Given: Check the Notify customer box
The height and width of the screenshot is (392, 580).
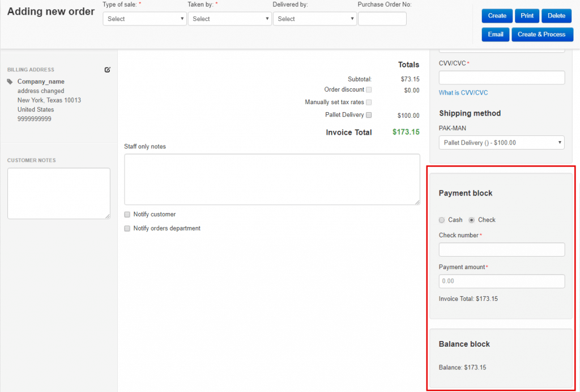Looking at the screenshot, I should coord(127,214).
